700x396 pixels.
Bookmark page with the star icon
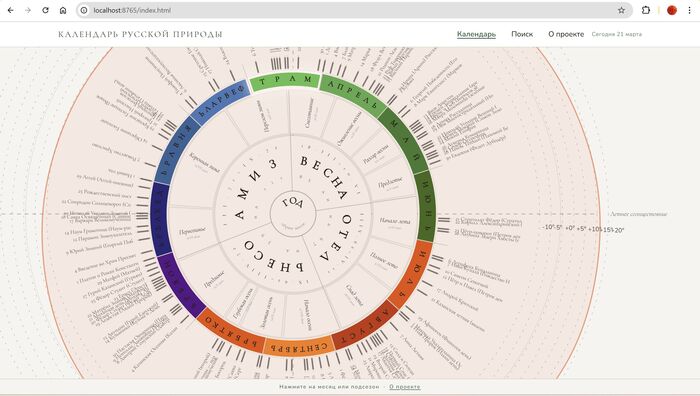pyautogui.click(x=621, y=10)
